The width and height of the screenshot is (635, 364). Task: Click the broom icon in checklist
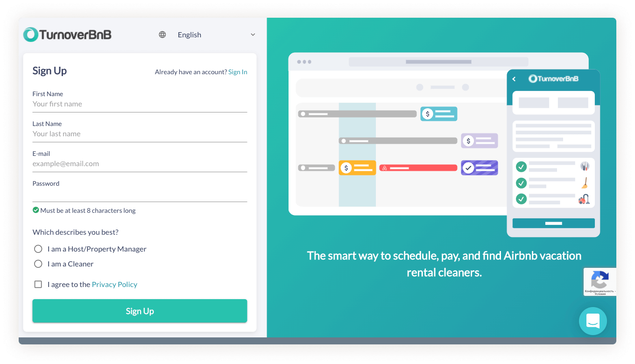pyautogui.click(x=585, y=182)
